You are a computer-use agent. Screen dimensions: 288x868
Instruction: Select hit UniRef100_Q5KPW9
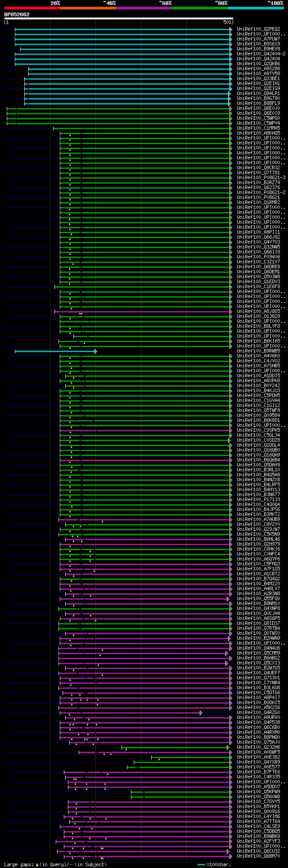click(x=259, y=792)
